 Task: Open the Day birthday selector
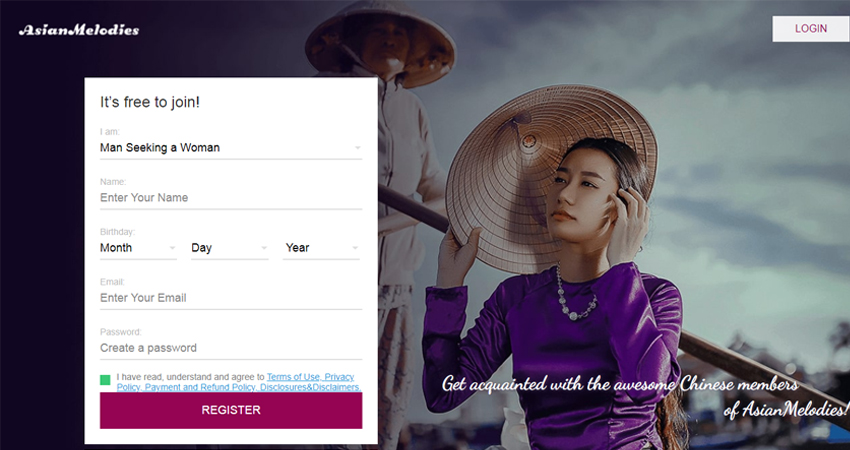coord(230,248)
